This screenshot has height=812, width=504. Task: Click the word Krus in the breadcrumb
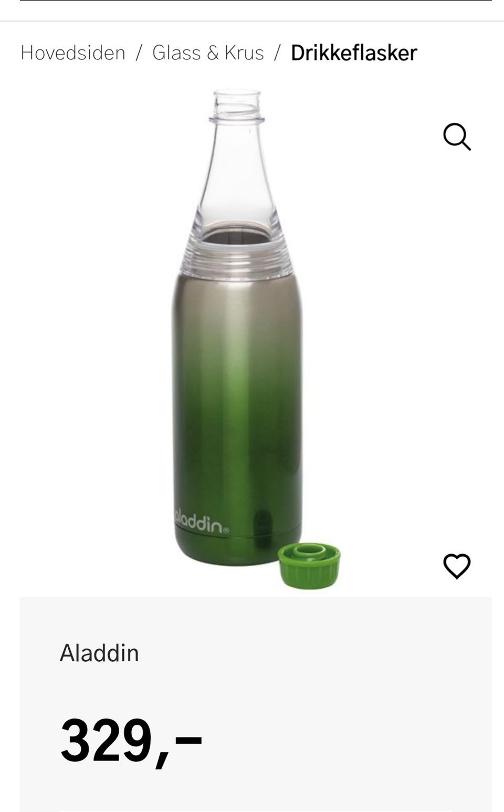pos(244,53)
